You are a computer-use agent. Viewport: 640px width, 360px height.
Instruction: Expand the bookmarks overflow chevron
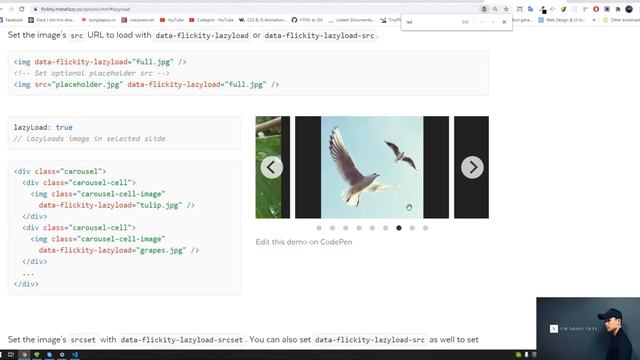594,20
